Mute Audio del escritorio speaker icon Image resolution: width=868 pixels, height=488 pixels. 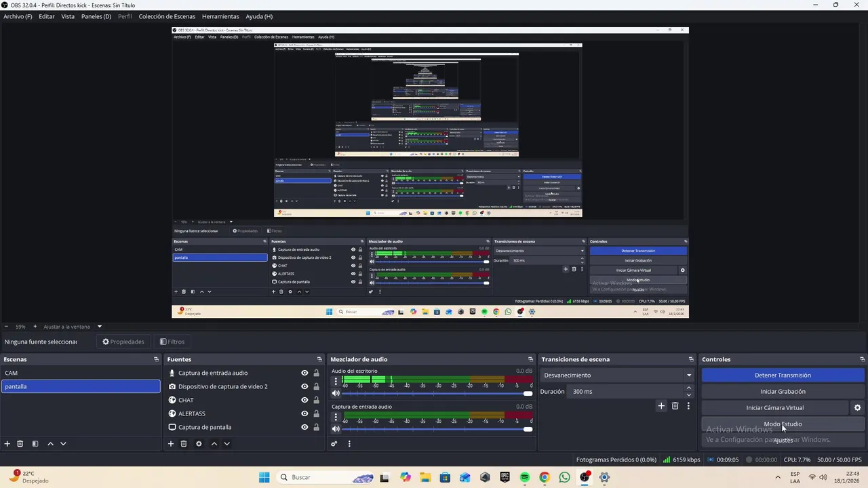(336, 393)
